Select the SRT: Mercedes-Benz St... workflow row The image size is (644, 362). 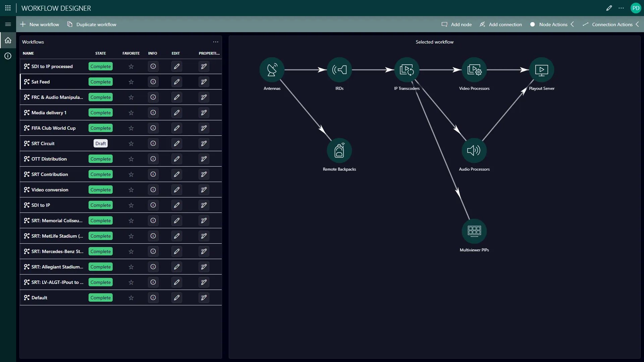121,251
